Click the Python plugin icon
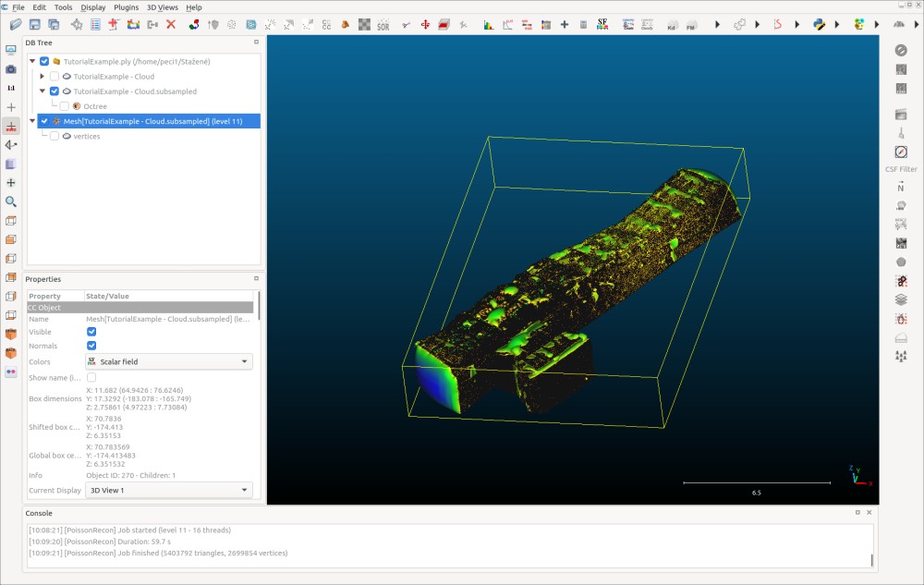 click(819, 25)
